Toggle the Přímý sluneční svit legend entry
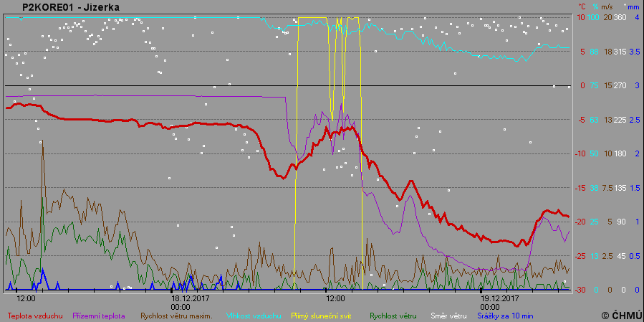This screenshot has height=322, width=644. (322, 316)
